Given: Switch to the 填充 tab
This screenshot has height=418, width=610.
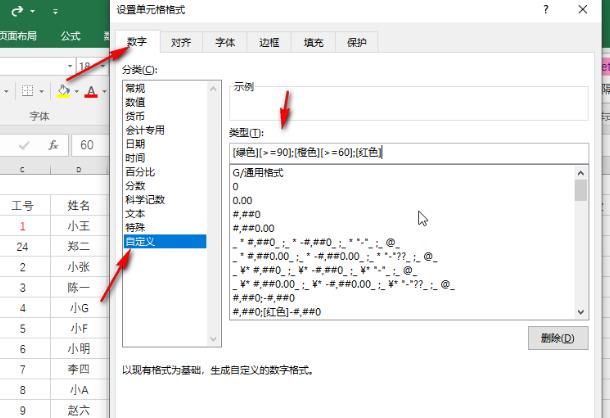Looking at the screenshot, I should pyautogui.click(x=314, y=42).
